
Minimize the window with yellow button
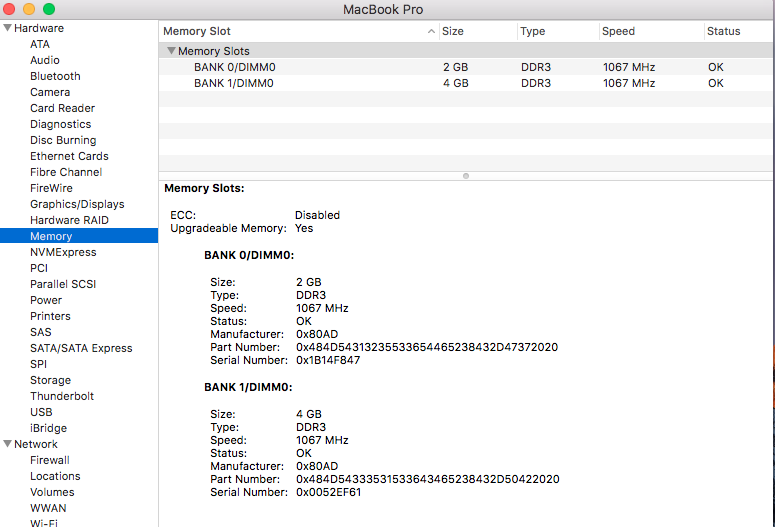[29, 9]
